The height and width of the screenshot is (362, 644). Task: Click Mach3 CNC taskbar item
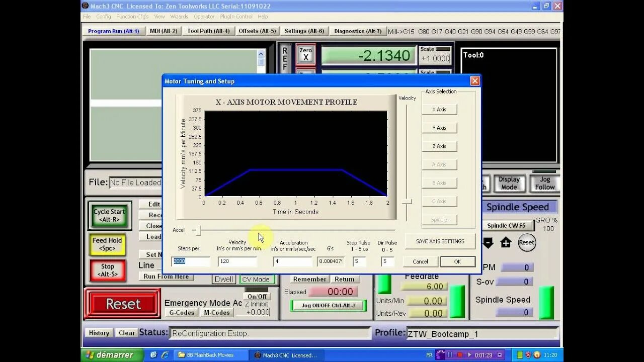pyautogui.click(x=287, y=355)
